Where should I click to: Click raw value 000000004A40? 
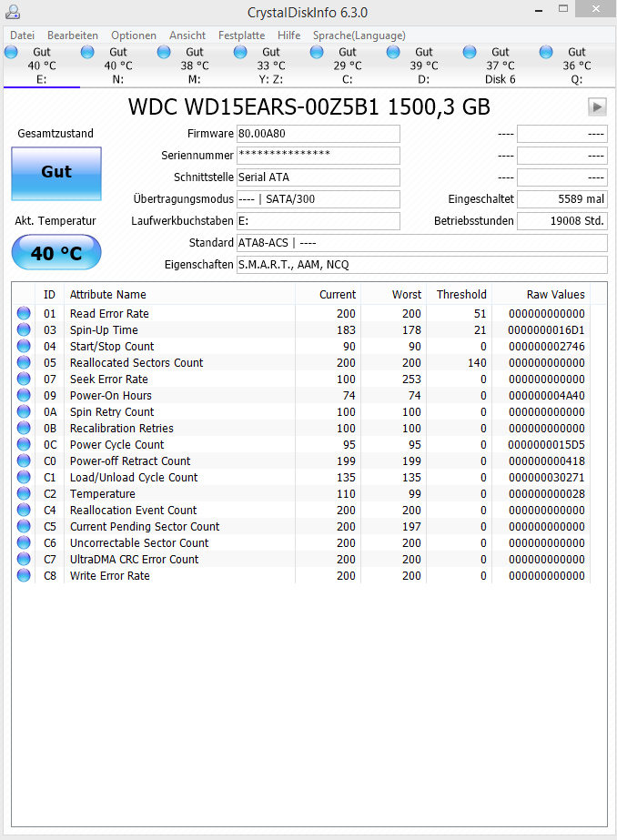point(546,395)
